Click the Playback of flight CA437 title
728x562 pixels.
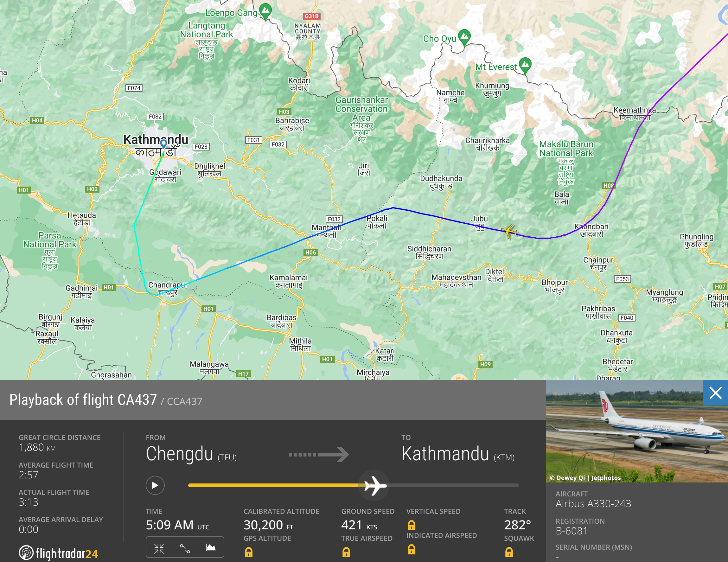(83, 400)
